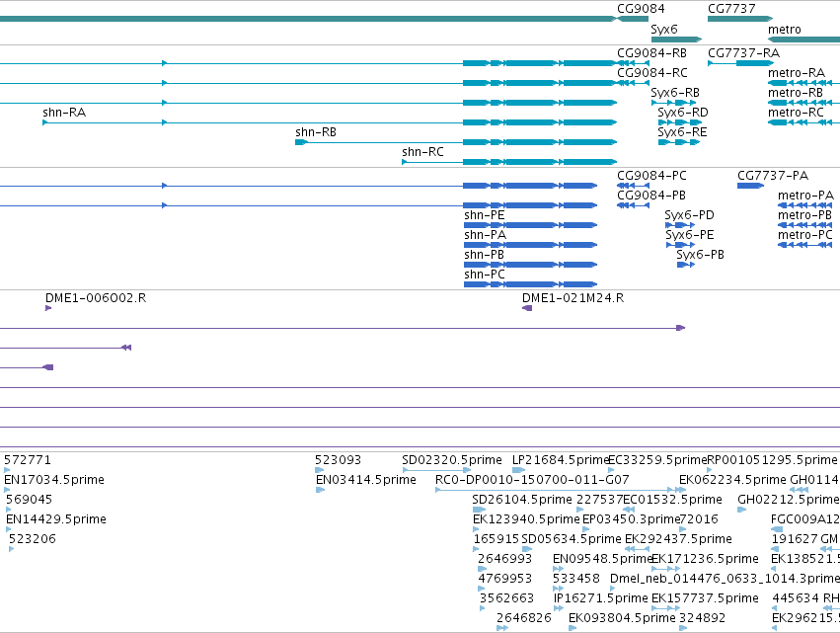Select the EK292437.5prime EST

point(638,549)
